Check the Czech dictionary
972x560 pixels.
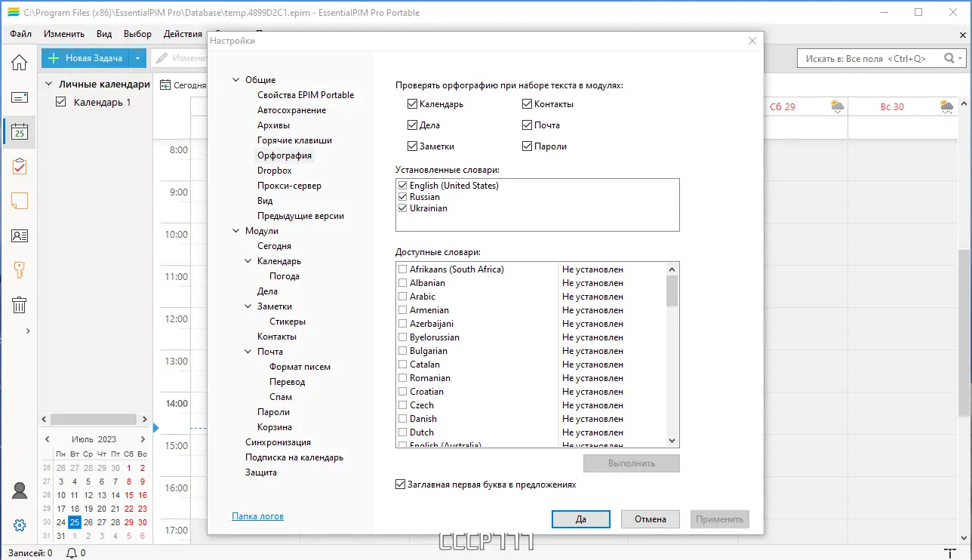pos(403,405)
